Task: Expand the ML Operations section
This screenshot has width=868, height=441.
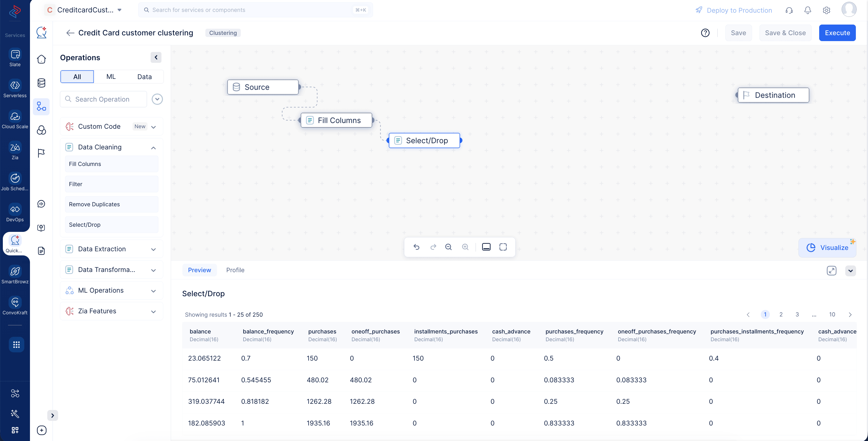Action: coord(153,291)
